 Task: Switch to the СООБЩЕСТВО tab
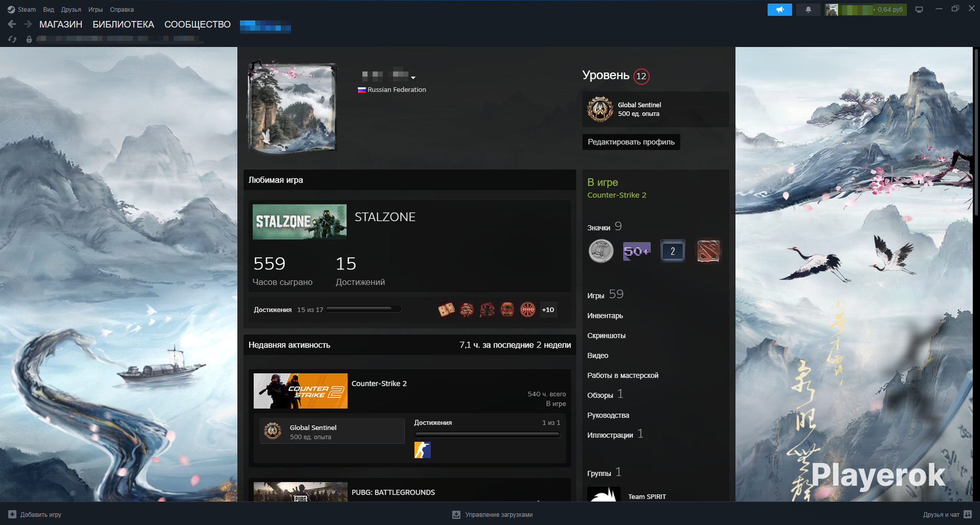tap(197, 25)
